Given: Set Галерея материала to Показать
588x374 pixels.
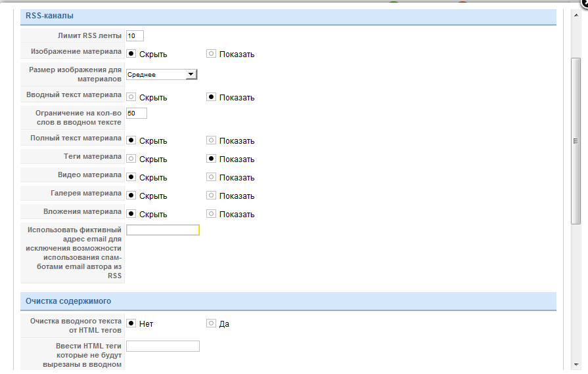Looking at the screenshot, I should [x=211, y=196].
